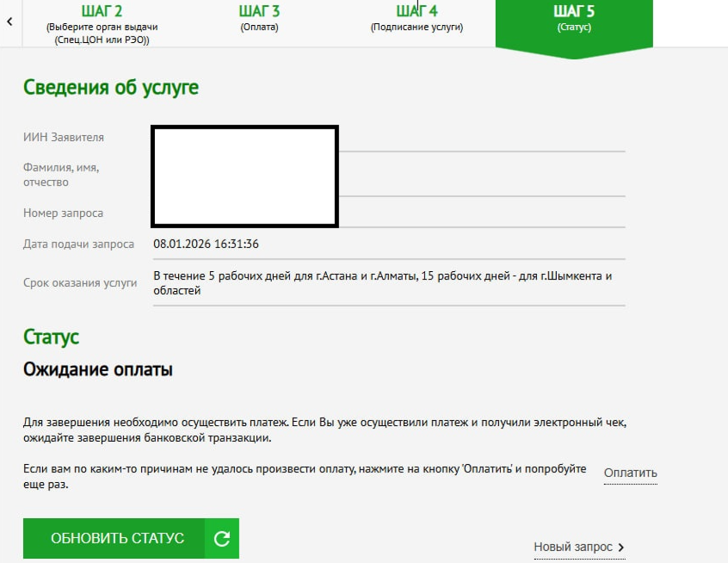The height and width of the screenshot is (563, 728).
Task: Click the chevron arrow beside 'Новый запрос'
Action: click(621, 548)
